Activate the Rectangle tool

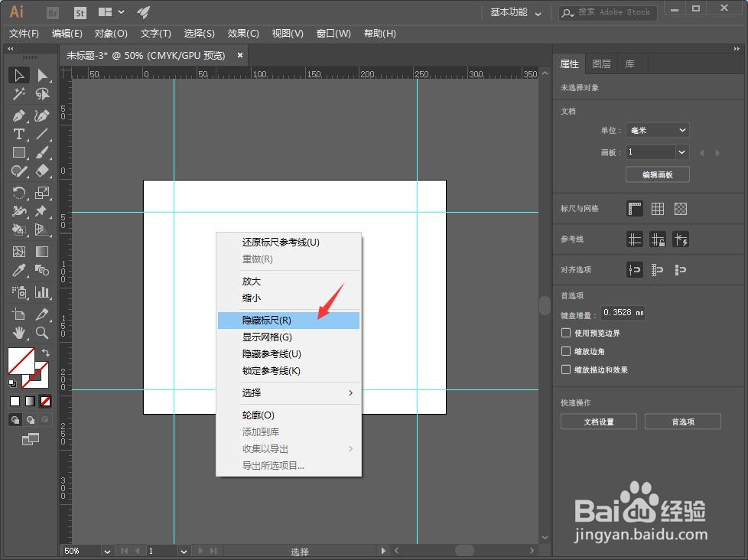(20, 152)
